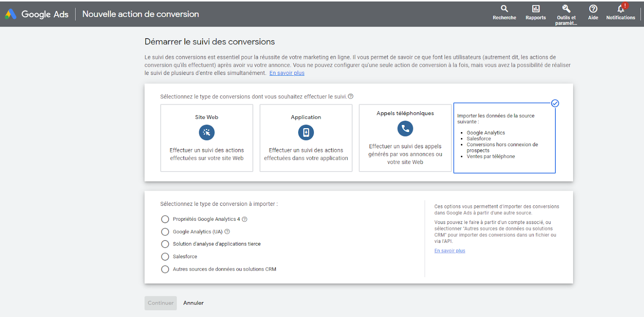
Task: Select the Salesforce radio option
Action: (165, 257)
